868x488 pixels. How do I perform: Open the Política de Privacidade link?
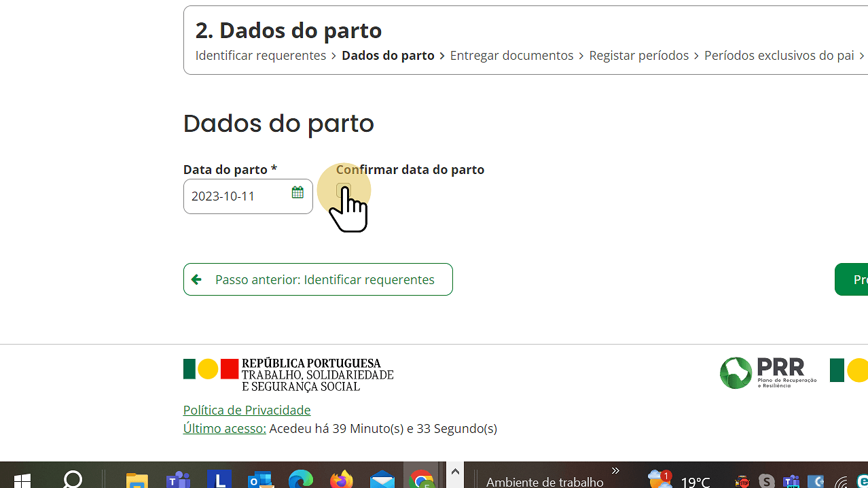tap(247, 409)
